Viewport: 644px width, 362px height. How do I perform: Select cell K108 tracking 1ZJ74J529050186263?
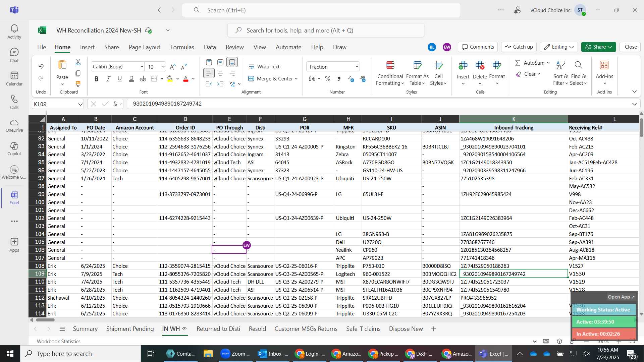pos(513,266)
